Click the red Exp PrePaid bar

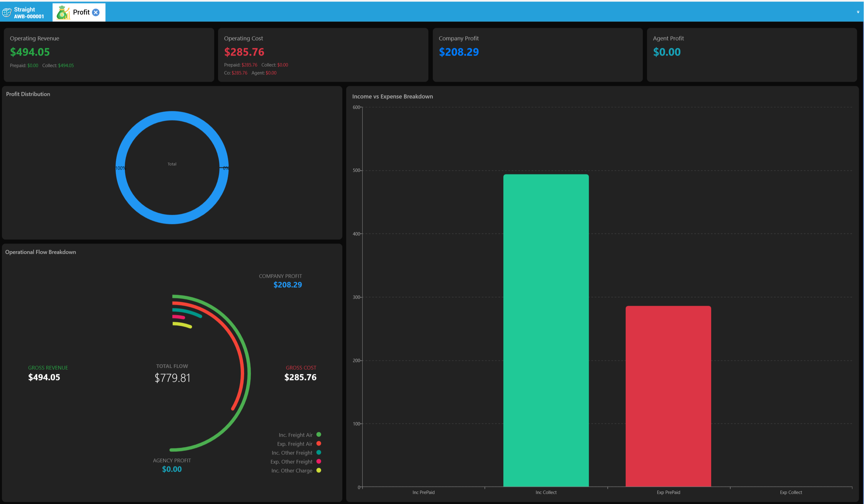668,396
